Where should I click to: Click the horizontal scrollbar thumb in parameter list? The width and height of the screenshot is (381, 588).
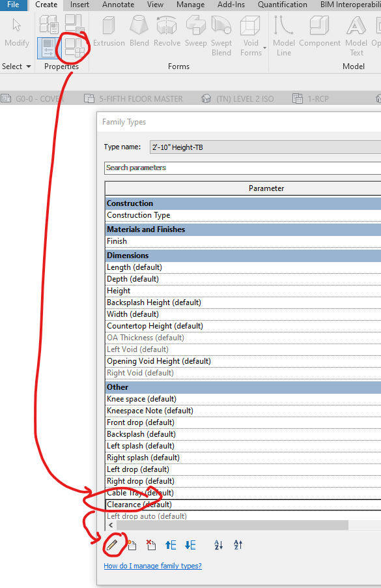click(232, 525)
